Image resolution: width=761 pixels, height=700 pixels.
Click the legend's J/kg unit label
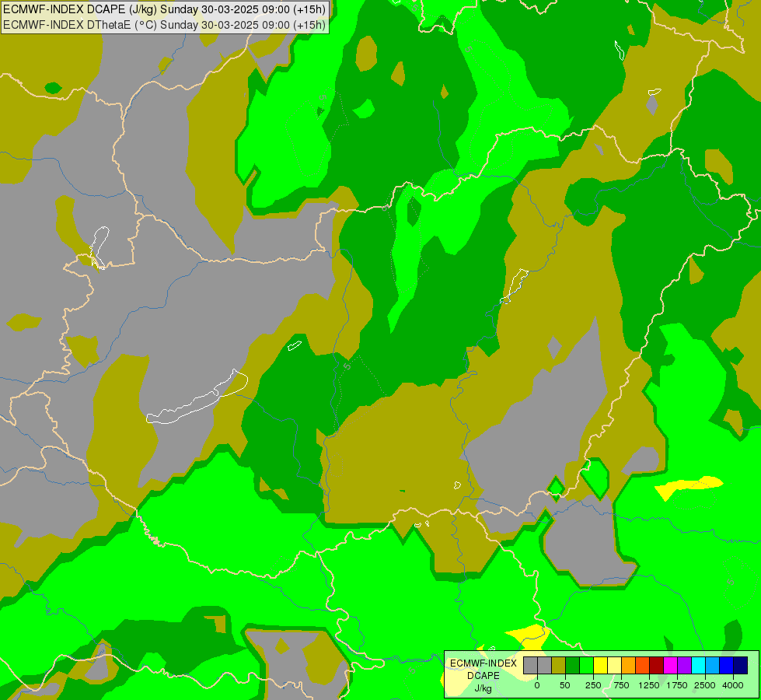click(x=483, y=688)
